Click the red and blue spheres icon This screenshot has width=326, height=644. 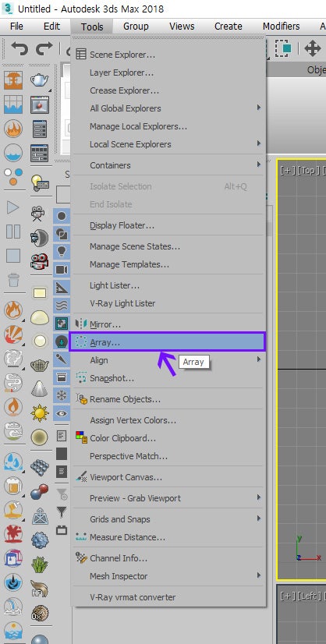pyautogui.click(x=40, y=491)
